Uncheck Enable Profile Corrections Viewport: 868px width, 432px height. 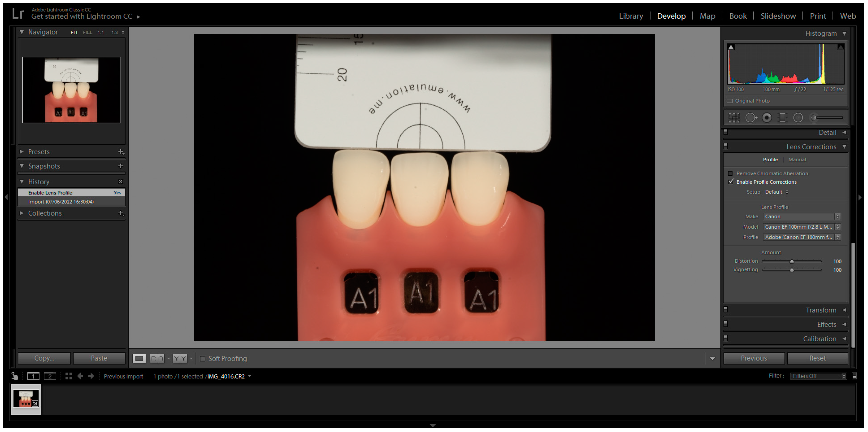(730, 182)
